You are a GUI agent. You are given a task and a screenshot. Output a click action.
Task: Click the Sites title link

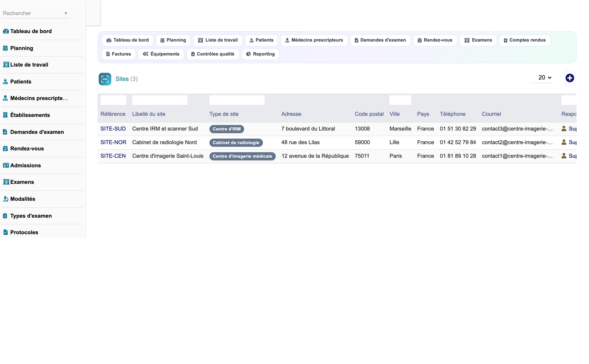point(122,79)
